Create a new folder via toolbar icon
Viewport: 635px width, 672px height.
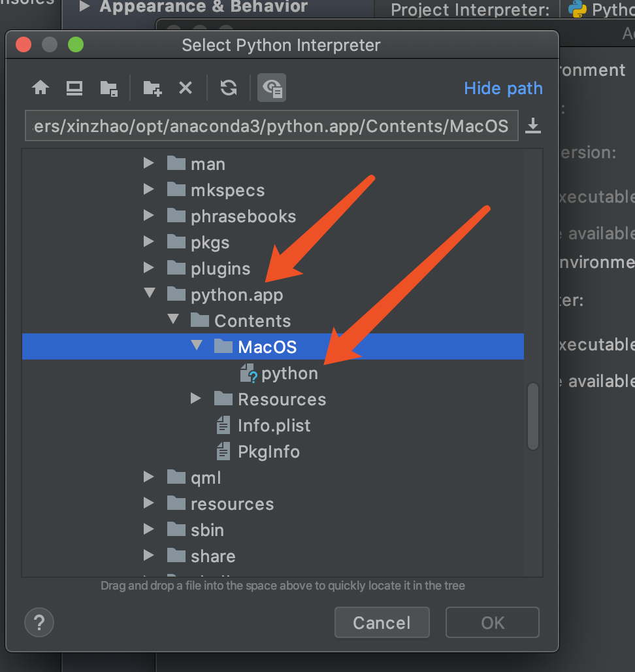152,88
